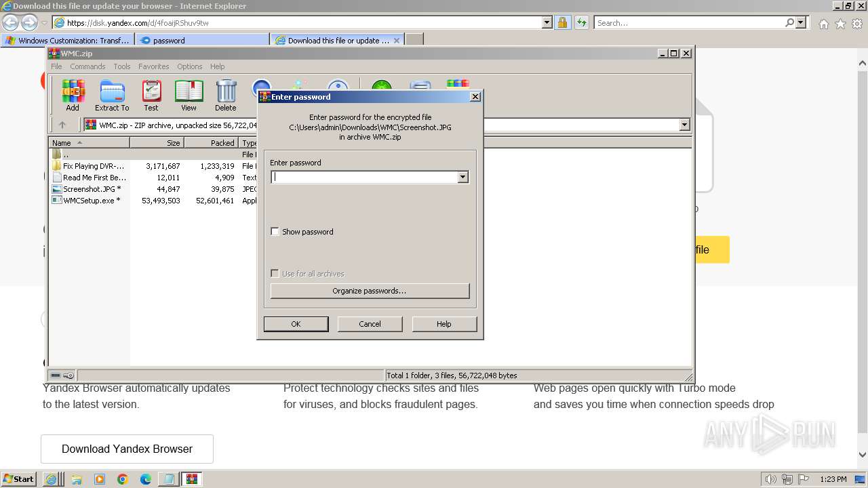Click the Start button
This screenshot has height=488, width=868.
coord(19,479)
